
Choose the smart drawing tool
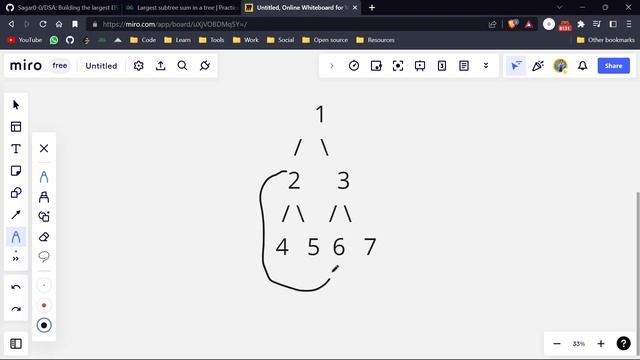click(44, 216)
